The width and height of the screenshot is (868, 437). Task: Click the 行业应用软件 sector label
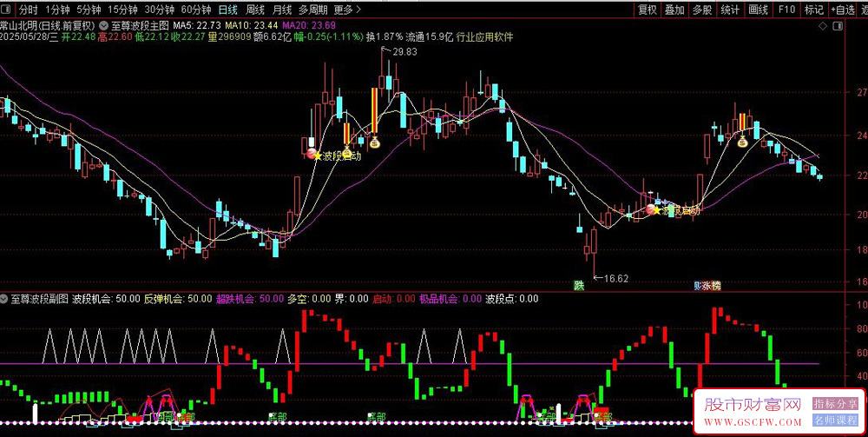485,37
